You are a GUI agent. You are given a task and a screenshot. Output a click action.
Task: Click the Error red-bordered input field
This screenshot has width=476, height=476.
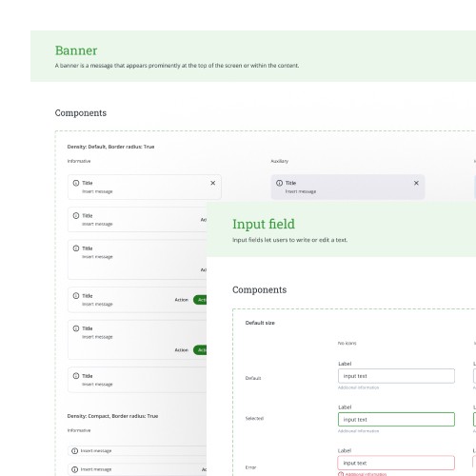396,463
